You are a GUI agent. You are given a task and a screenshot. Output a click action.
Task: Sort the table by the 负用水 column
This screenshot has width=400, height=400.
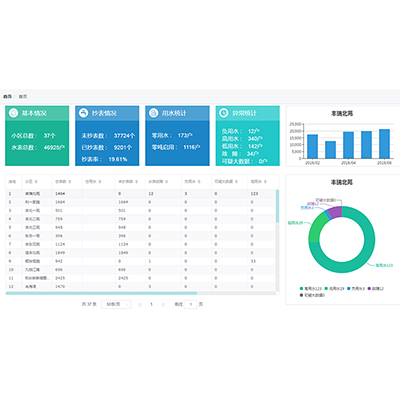[x=192, y=182]
